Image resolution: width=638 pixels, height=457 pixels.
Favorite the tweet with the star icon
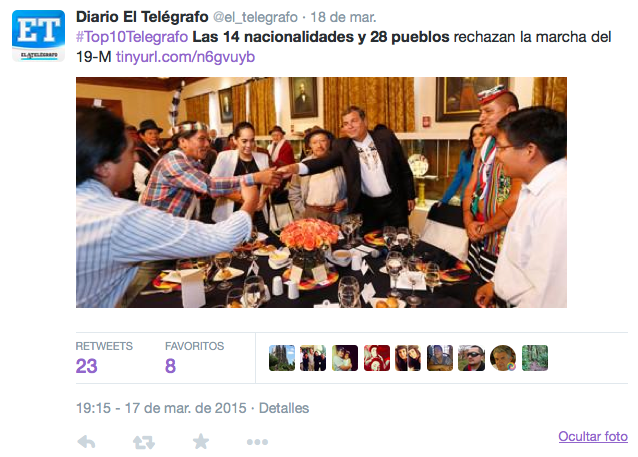point(201,442)
